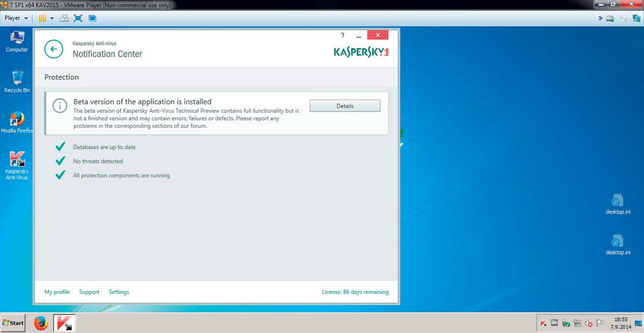Expand the power options dropdown arrow
This screenshot has height=333, width=644.
(52, 18)
